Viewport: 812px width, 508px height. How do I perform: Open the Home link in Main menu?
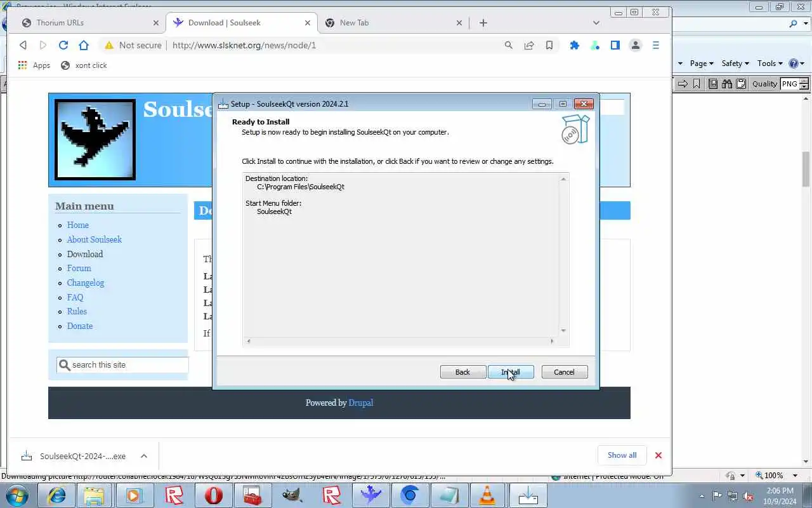tap(78, 225)
